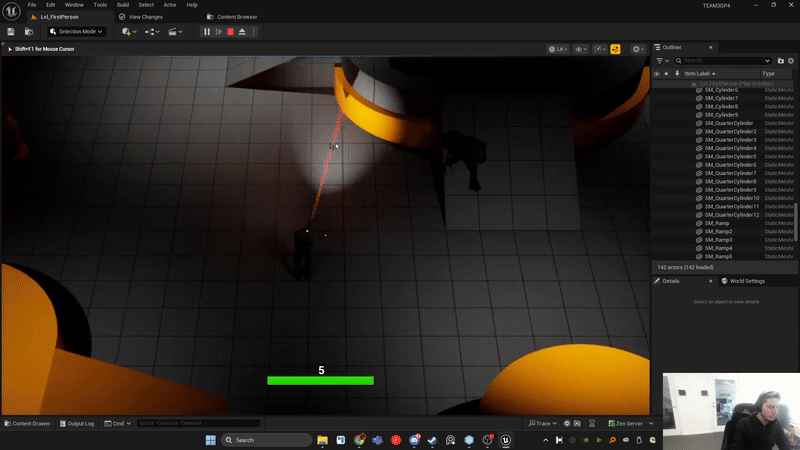Pause the play-in-editor simulation
Screen dimensions: 800x450
click(207, 32)
